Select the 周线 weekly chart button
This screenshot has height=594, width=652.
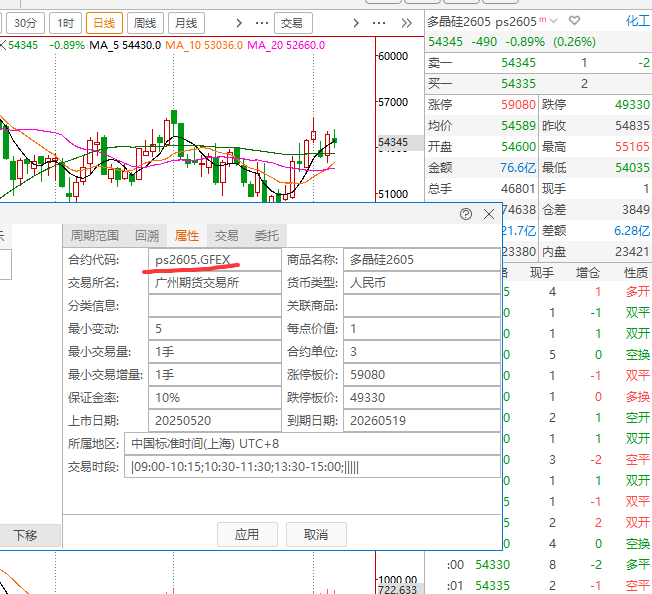pos(144,22)
